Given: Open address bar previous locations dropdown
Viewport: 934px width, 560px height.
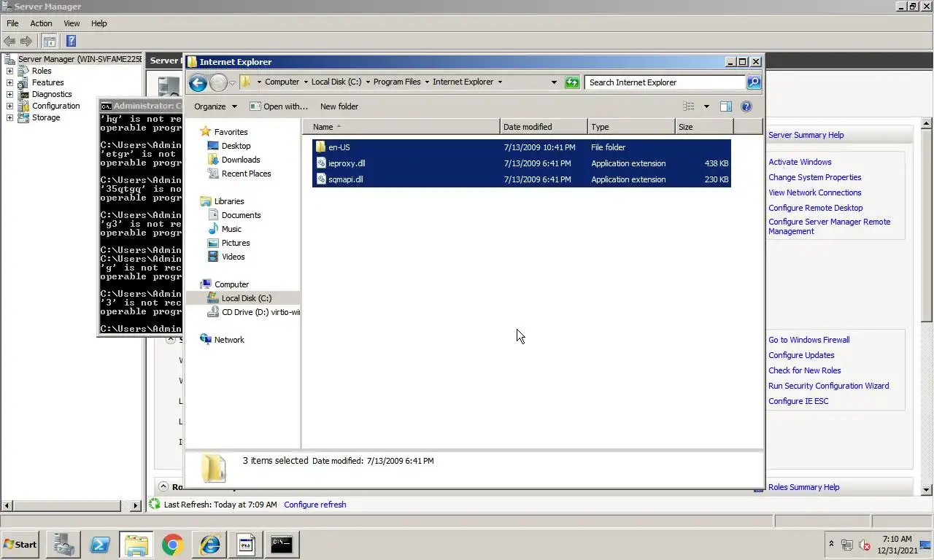Looking at the screenshot, I should tap(554, 82).
